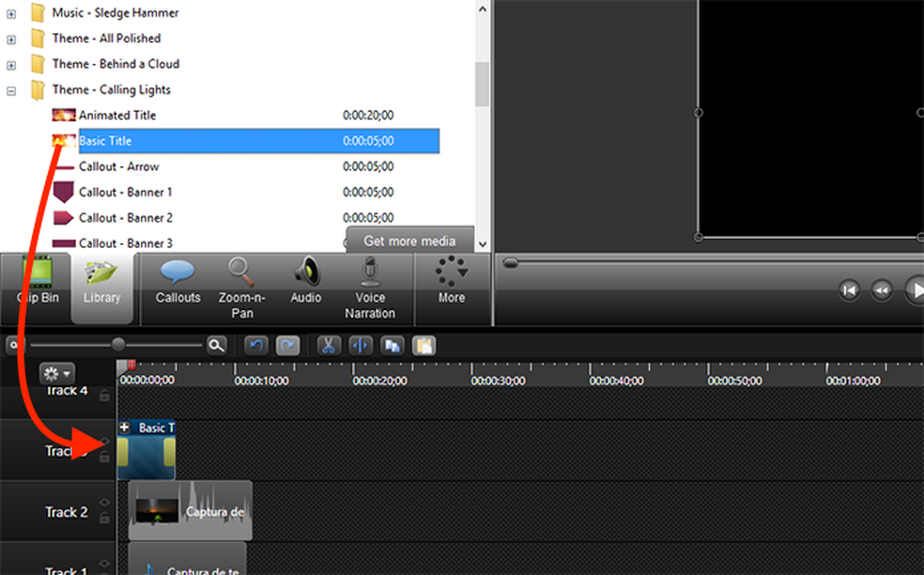Click the Copy icon in the toolbar

point(392,346)
